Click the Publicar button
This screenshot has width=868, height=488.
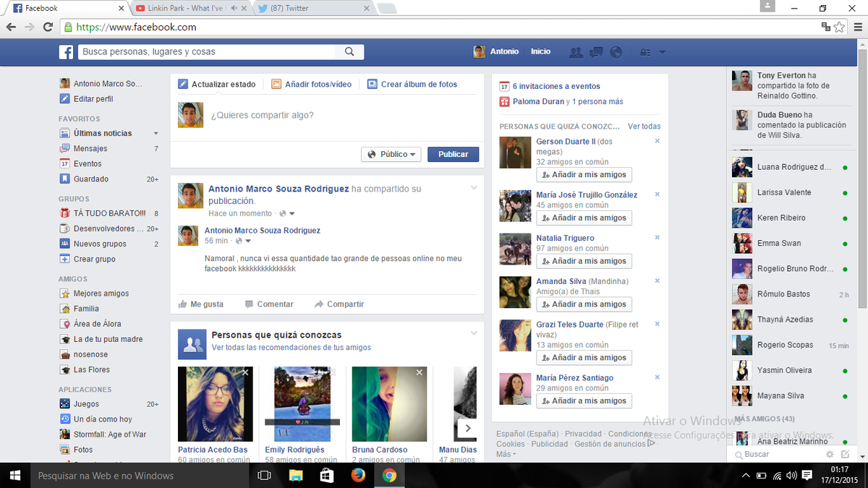(x=453, y=154)
